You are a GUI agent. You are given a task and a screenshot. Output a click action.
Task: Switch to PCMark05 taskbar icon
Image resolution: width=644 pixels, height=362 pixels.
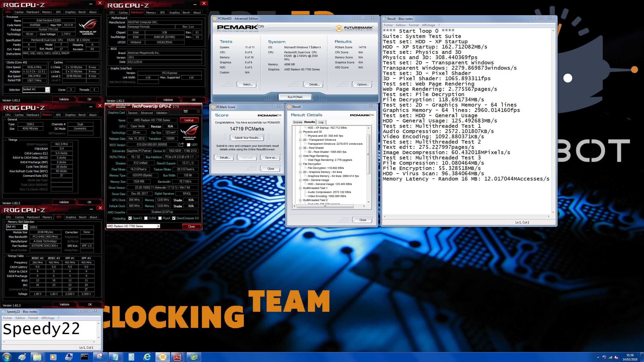coord(163,357)
